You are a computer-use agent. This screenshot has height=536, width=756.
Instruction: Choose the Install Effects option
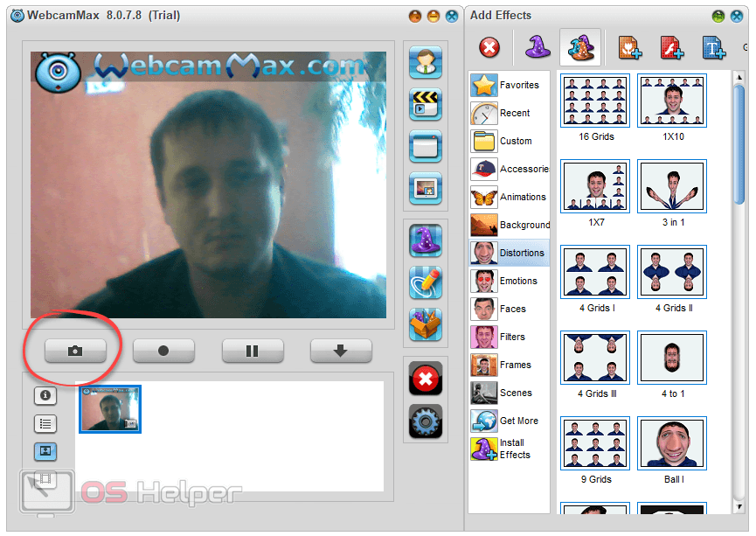pos(510,449)
